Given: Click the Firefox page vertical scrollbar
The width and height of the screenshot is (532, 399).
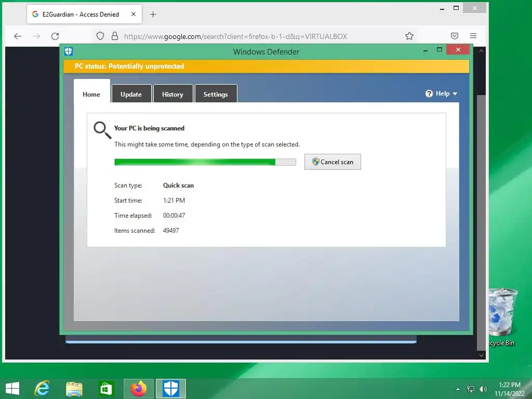Looking at the screenshot, I should tap(481, 222).
